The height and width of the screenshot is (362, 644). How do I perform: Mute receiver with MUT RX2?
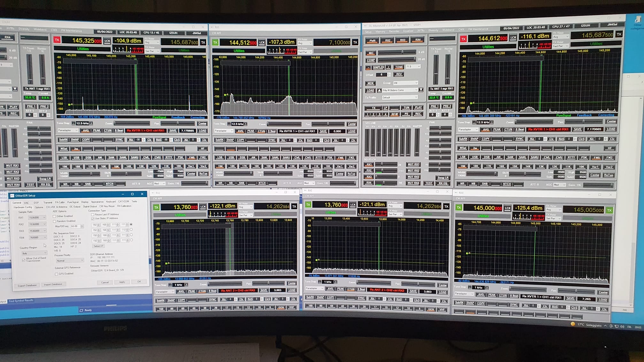pos(413,171)
